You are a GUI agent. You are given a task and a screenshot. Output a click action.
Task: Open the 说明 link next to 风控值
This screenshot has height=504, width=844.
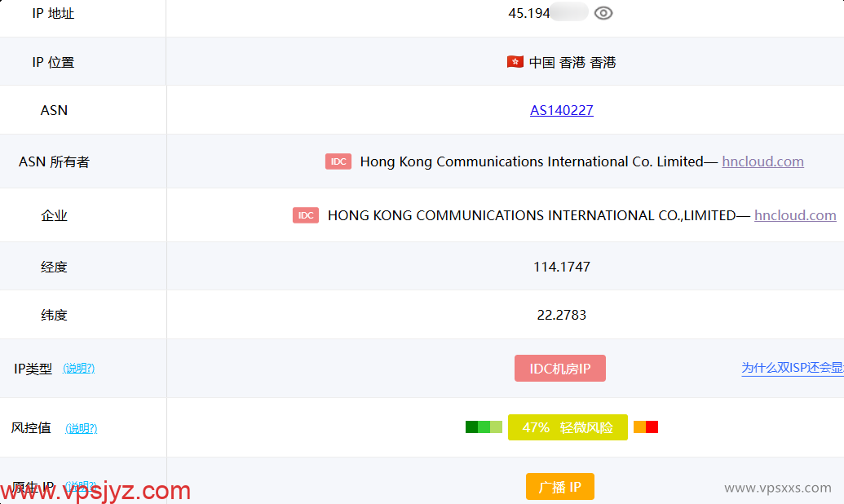[x=81, y=427]
